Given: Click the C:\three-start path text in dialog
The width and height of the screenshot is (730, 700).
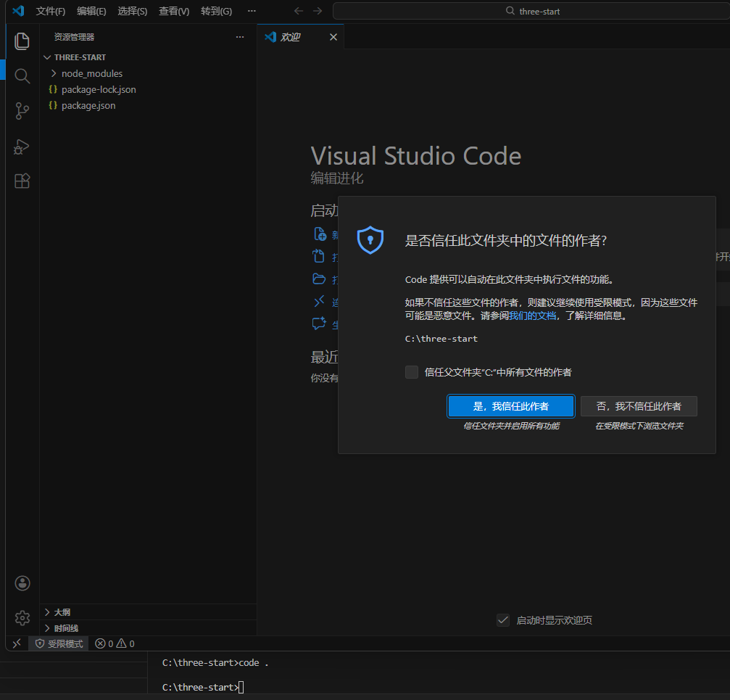Looking at the screenshot, I should point(441,339).
